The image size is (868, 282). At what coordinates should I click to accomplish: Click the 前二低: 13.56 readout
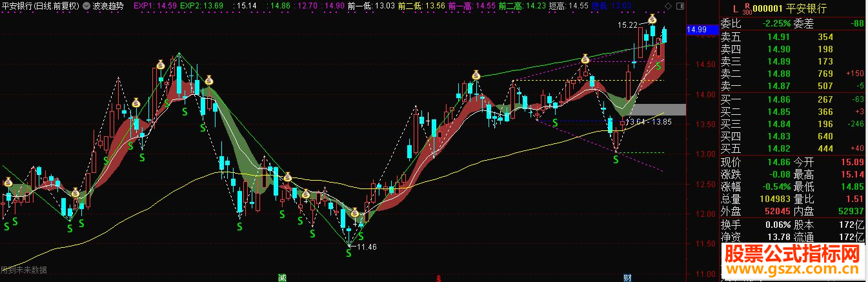tap(421, 5)
